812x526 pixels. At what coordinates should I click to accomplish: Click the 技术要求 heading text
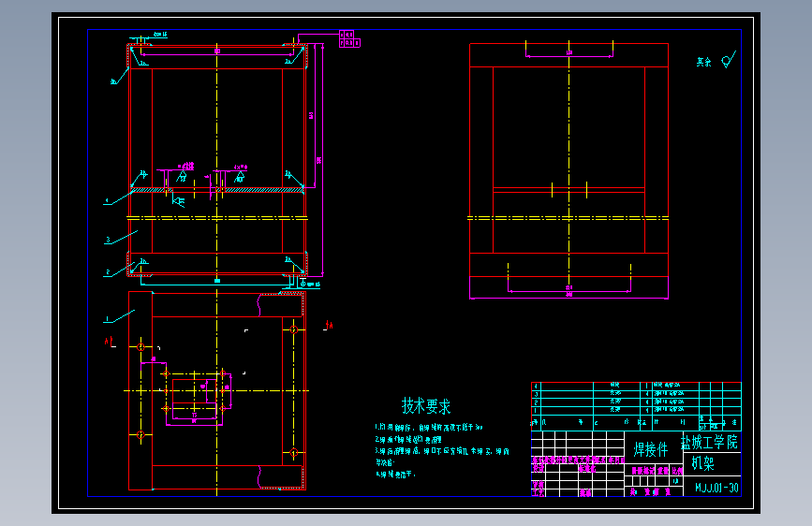tap(426, 406)
